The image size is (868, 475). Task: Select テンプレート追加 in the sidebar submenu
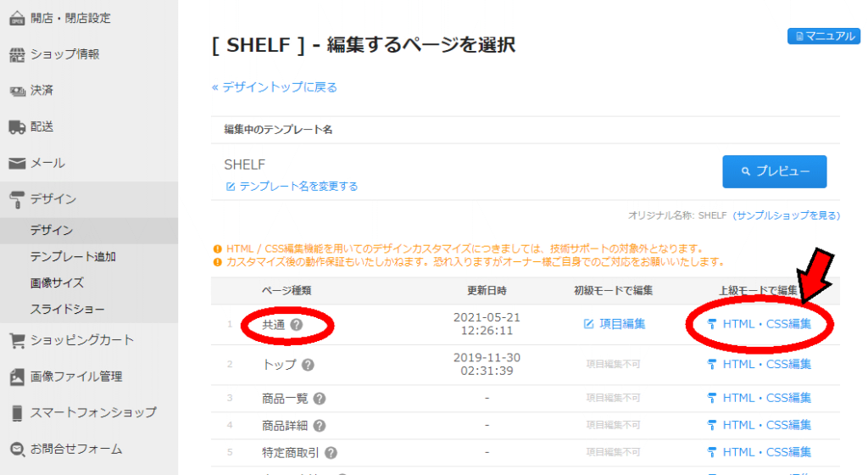[x=73, y=257]
